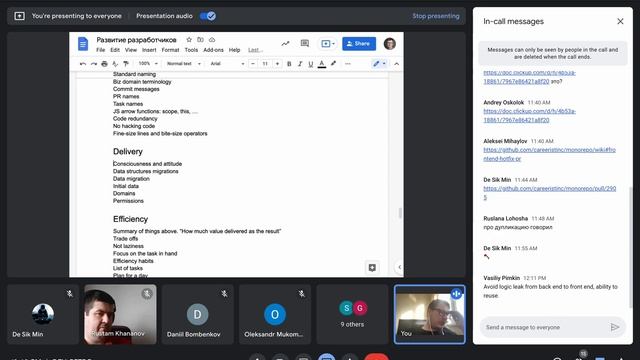Open the activity trend icon in Docs
The height and width of the screenshot is (360, 640).
point(285,43)
